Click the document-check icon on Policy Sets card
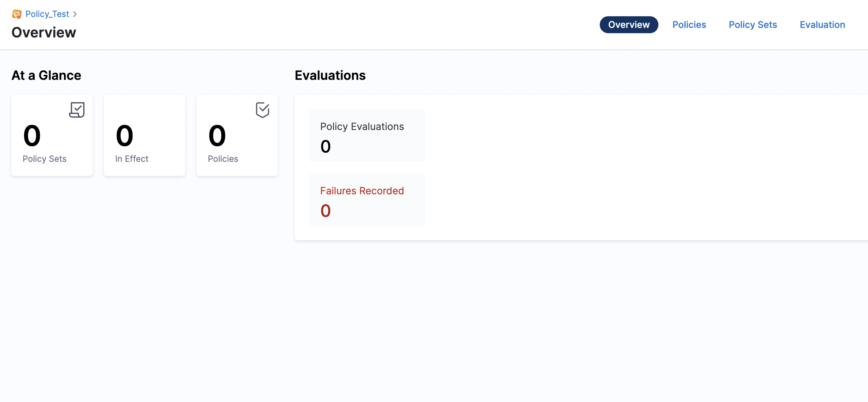The image size is (868, 402). pos(76,110)
